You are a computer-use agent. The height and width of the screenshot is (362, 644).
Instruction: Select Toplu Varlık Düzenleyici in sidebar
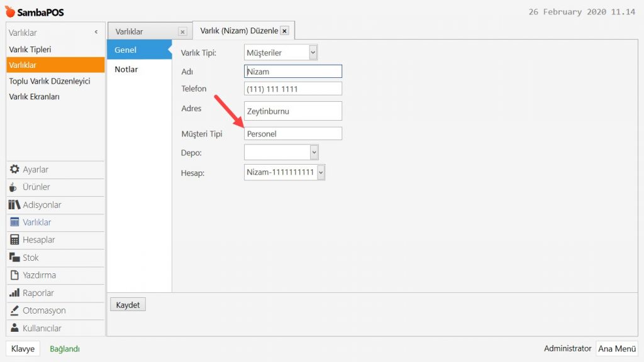[x=50, y=81]
